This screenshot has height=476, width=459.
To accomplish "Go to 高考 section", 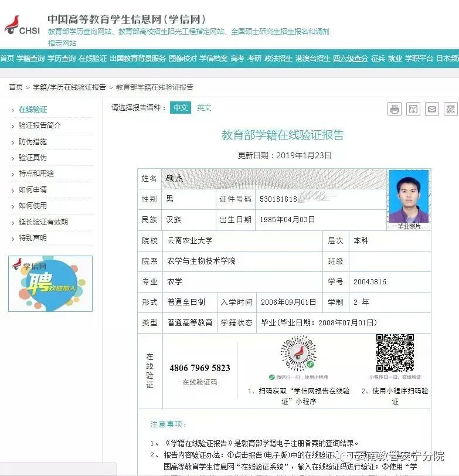I will (x=237, y=58).
